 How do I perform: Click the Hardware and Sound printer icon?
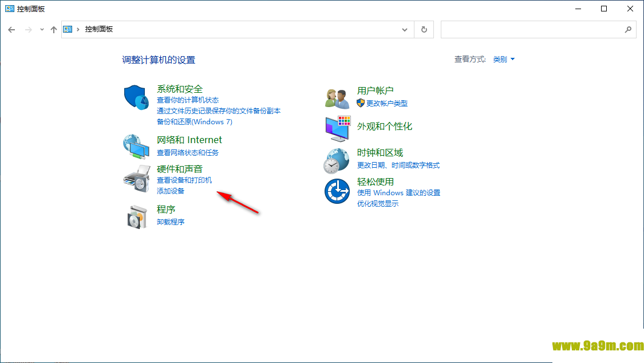click(137, 179)
